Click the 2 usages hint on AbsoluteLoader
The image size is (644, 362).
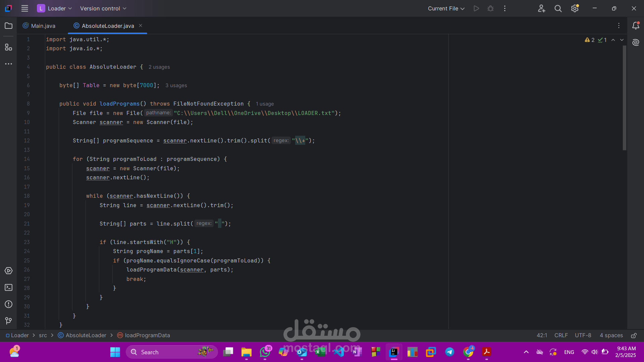[x=159, y=67]
